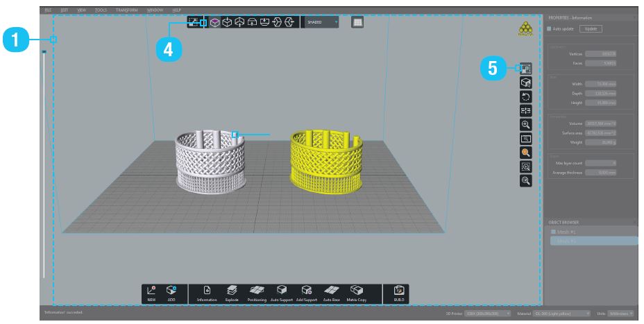Click the Matrix Copy icon
644x324 pixels.
point(357,291)
